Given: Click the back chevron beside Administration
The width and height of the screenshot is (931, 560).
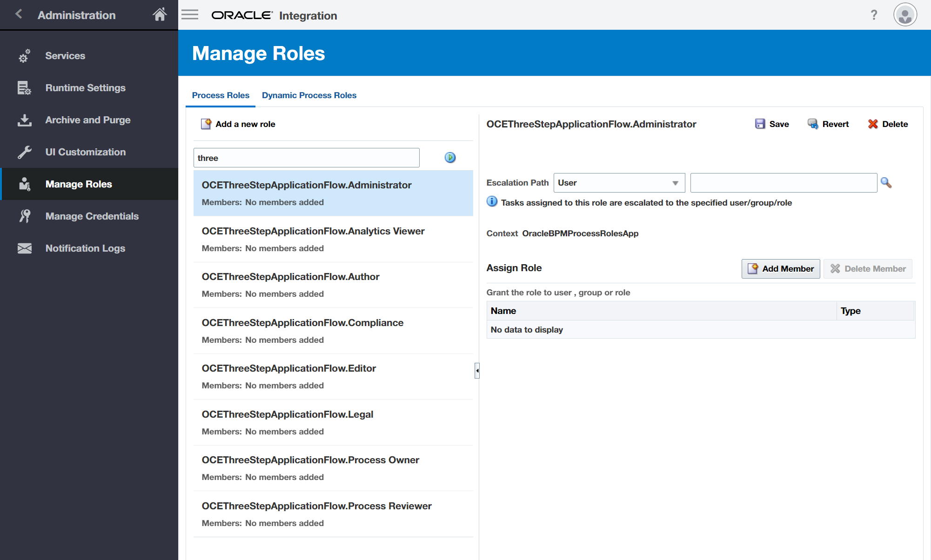Looking at the screenshot, I should (x=19, y=14).
